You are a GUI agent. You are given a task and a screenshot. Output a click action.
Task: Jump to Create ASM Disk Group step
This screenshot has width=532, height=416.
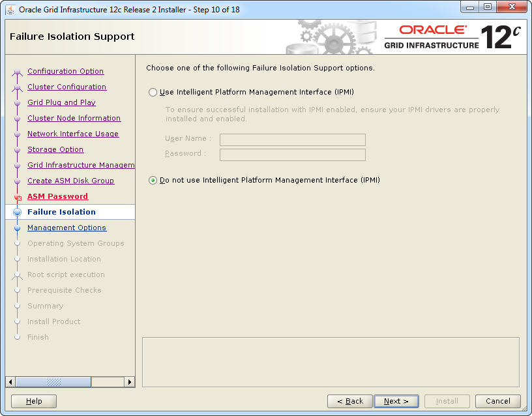pyautogui.click(x=70, y=181)
